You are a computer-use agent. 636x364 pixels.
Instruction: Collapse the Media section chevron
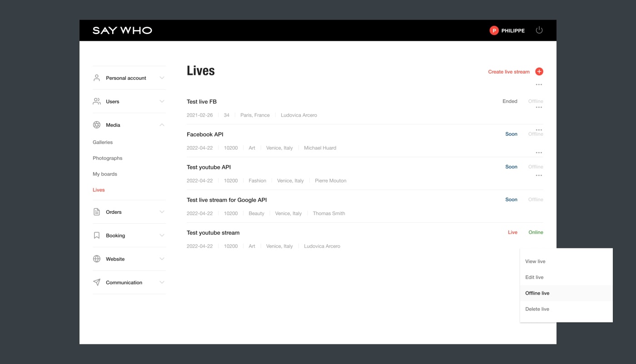pyautogui.click(x=162, y=125)
